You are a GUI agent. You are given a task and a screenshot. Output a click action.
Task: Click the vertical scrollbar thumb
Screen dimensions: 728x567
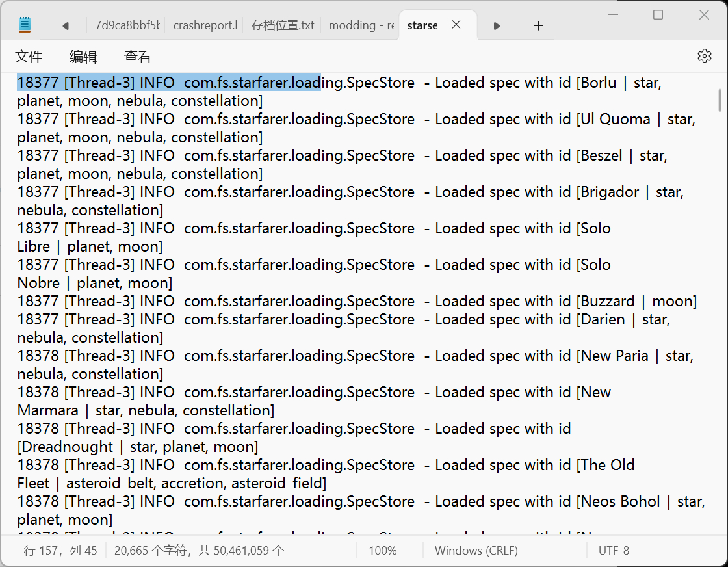click(720, 99)
